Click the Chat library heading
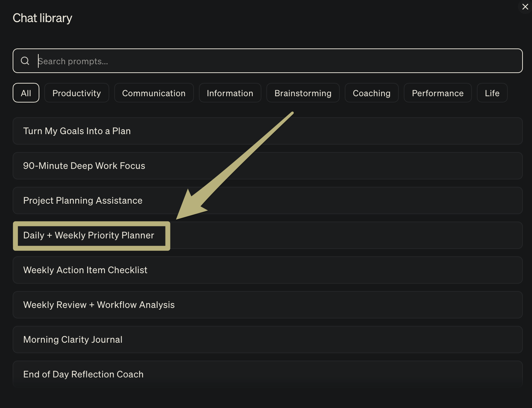532x408 pixels. point(43,18)
